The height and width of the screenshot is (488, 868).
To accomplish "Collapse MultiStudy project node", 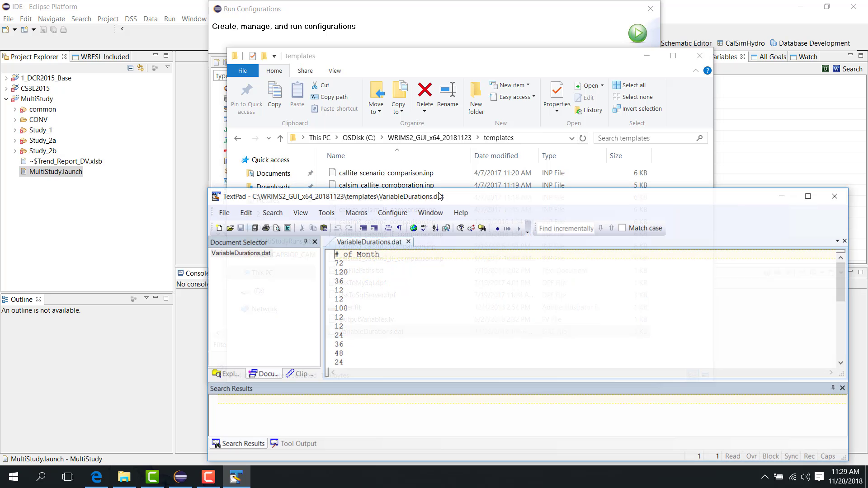I will (x=6, y=99).
